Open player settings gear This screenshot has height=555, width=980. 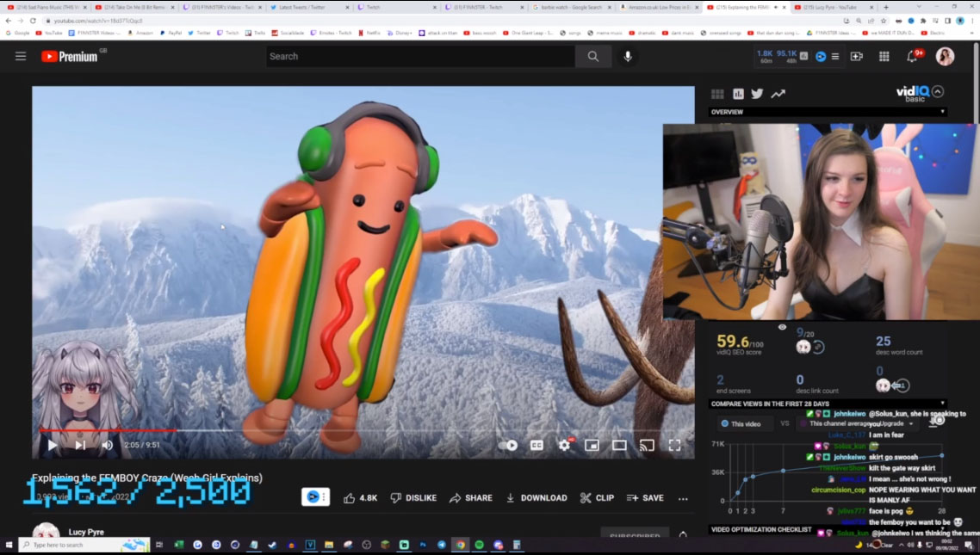point(564,445)
